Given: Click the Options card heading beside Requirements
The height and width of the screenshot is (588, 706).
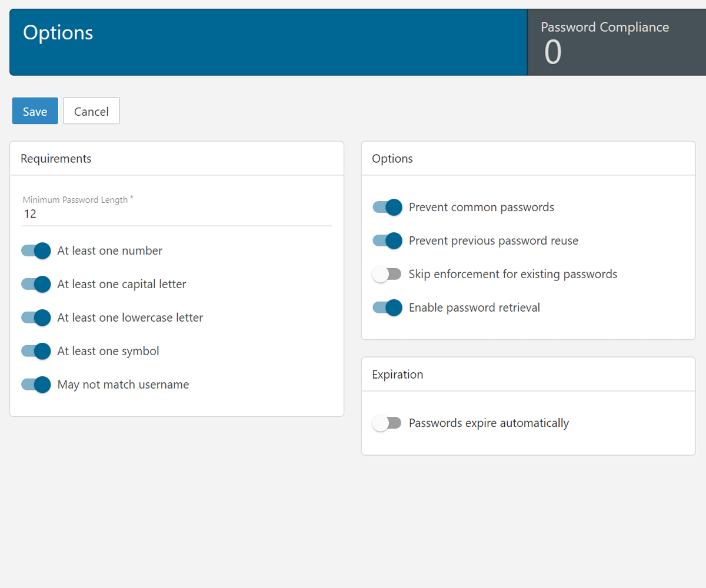Looking at the screenshot, I should 392,159.
